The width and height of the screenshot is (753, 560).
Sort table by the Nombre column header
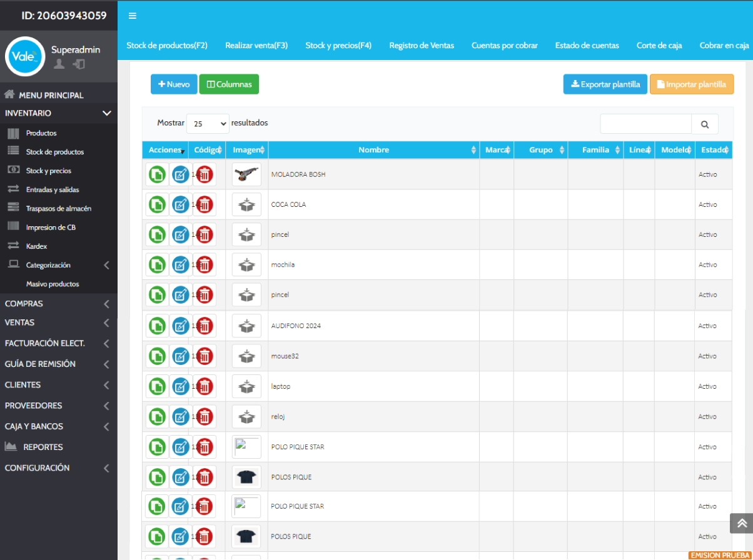pos(373,150)
